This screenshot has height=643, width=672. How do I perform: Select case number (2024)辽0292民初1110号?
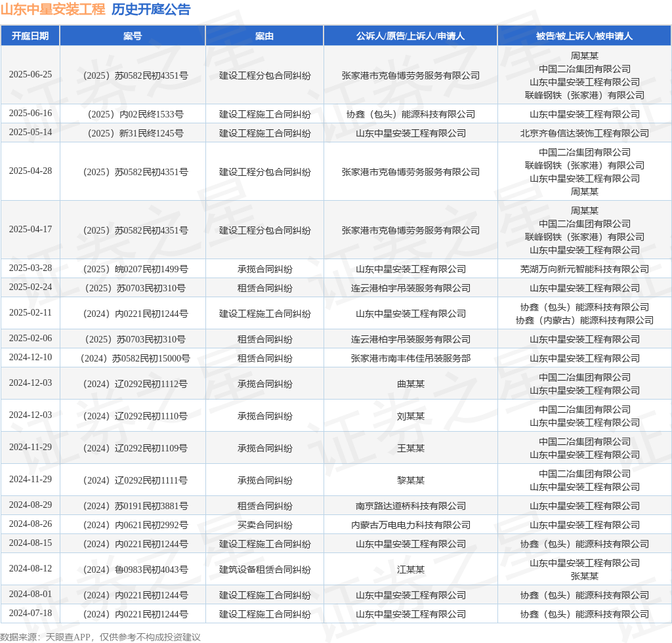[x=135, y=416]
